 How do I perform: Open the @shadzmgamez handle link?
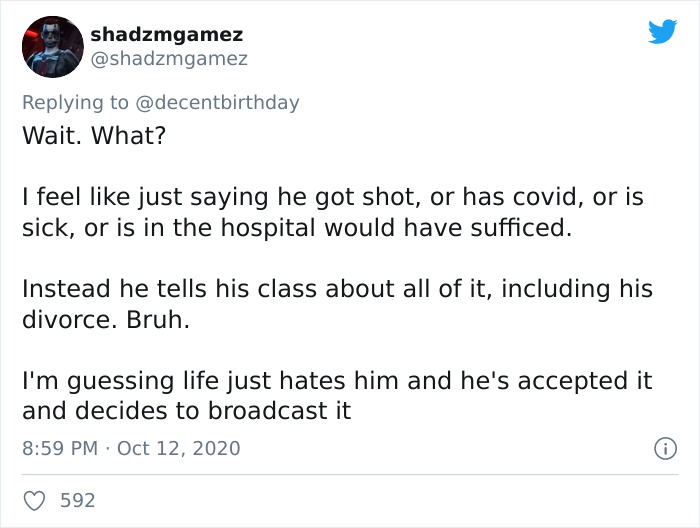click(169, 59)
